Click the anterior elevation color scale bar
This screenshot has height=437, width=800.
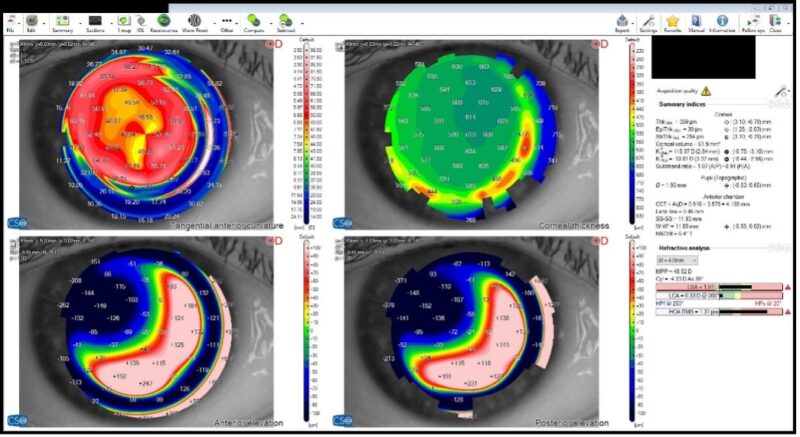[x=306, y=331]
